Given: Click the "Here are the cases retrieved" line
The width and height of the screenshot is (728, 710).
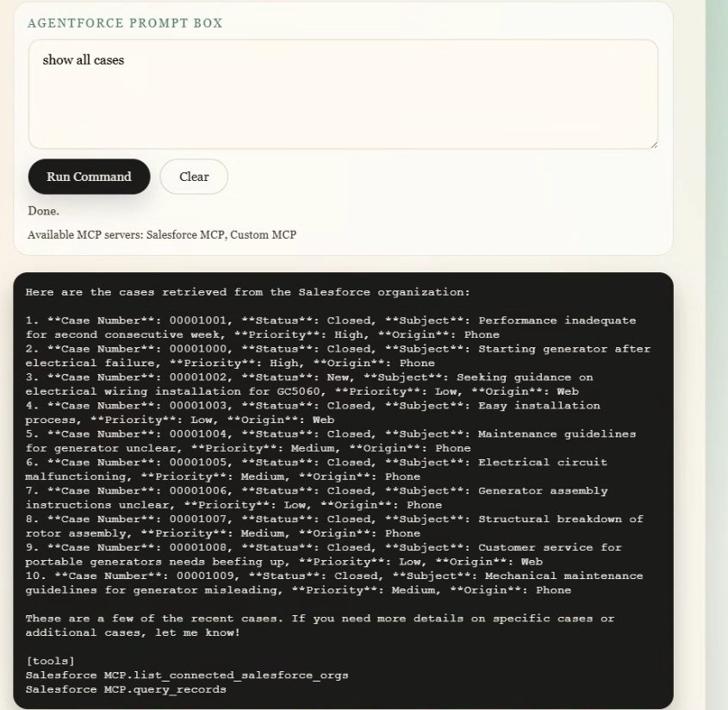Looking at the screenshot, I should point(248,292).
